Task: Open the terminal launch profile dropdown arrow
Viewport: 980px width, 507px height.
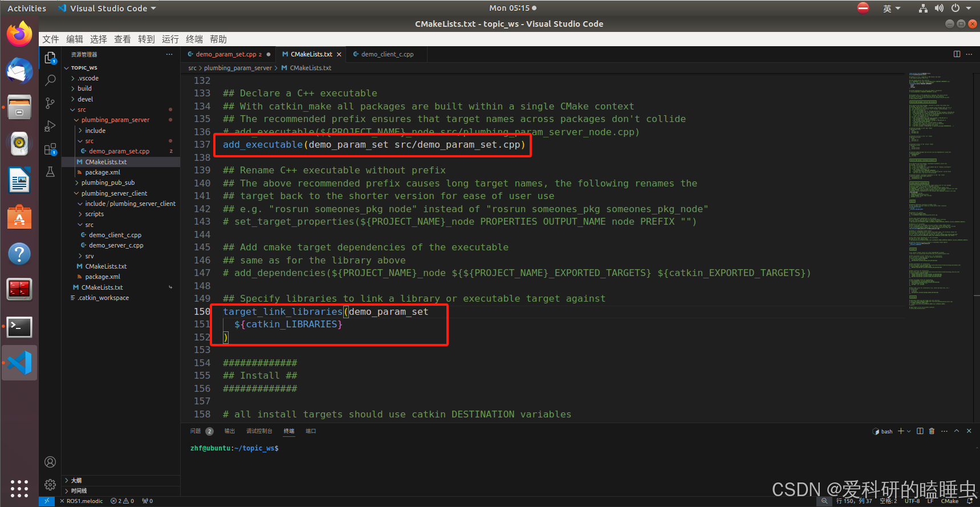Action: [x=909, y=431]
